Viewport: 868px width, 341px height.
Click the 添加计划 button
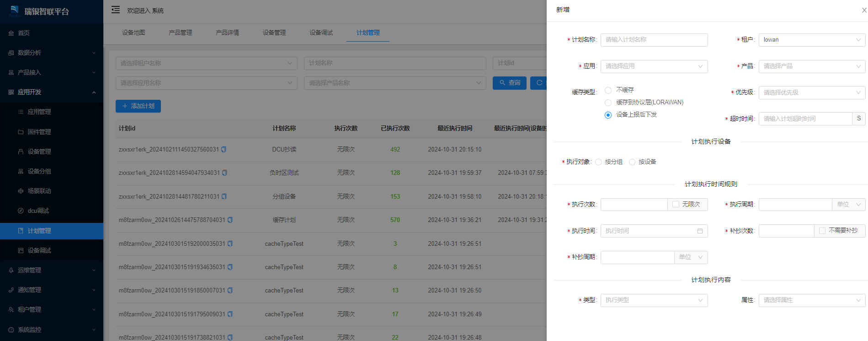click(x=138, y=106)
